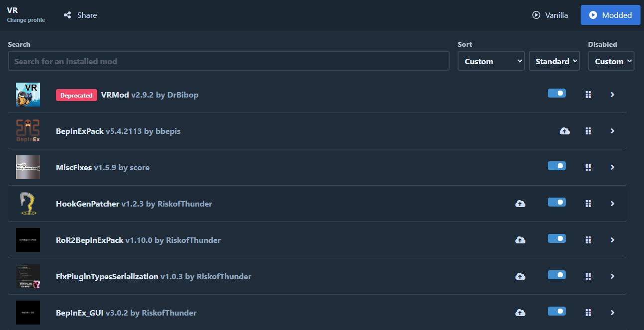Click the VRMod mod thumbnail
644x330 pixels.
[x=28, y=95]
